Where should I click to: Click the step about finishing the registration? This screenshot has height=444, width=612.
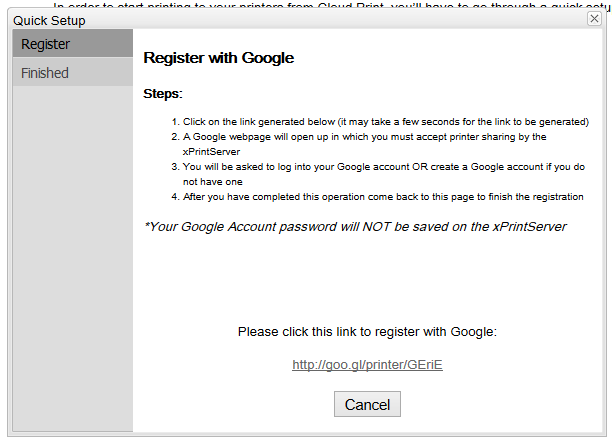(383, 197)
